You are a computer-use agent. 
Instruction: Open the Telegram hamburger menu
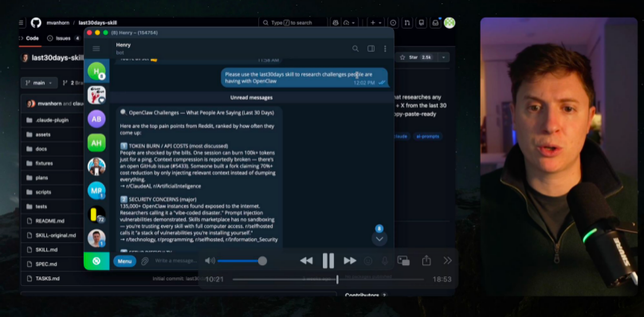tap(96, 49)
